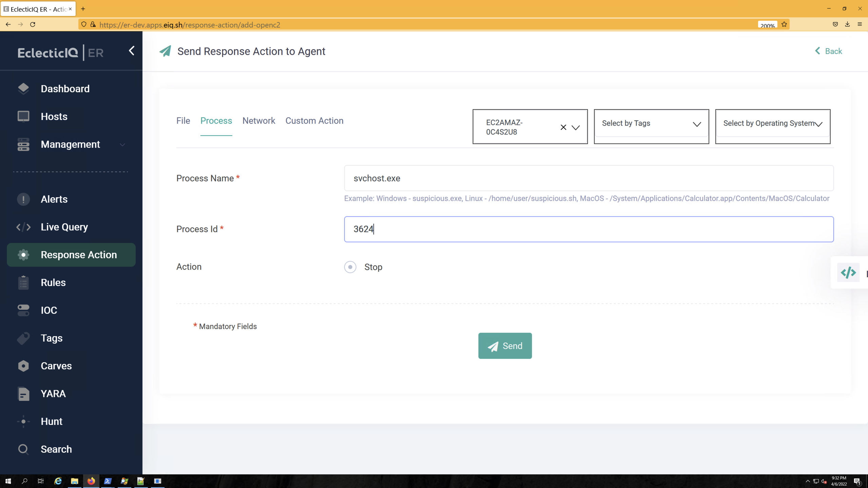Click the Send button
The image size is (868, 488).
(x=505, y=346)
